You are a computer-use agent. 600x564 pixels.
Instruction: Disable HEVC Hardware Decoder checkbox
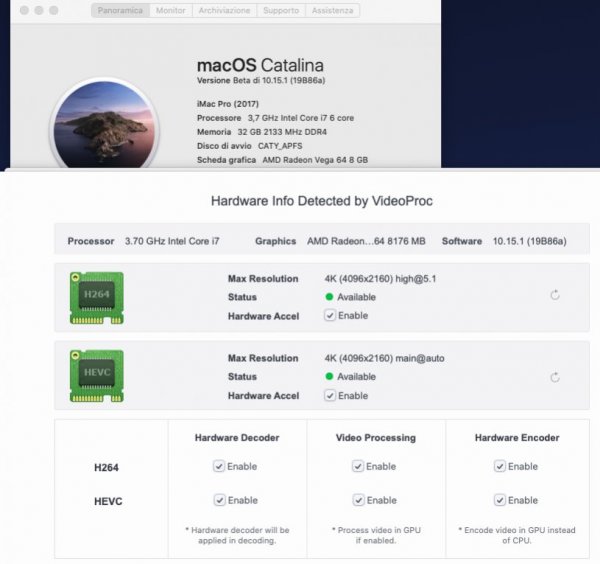click(219, 500)
